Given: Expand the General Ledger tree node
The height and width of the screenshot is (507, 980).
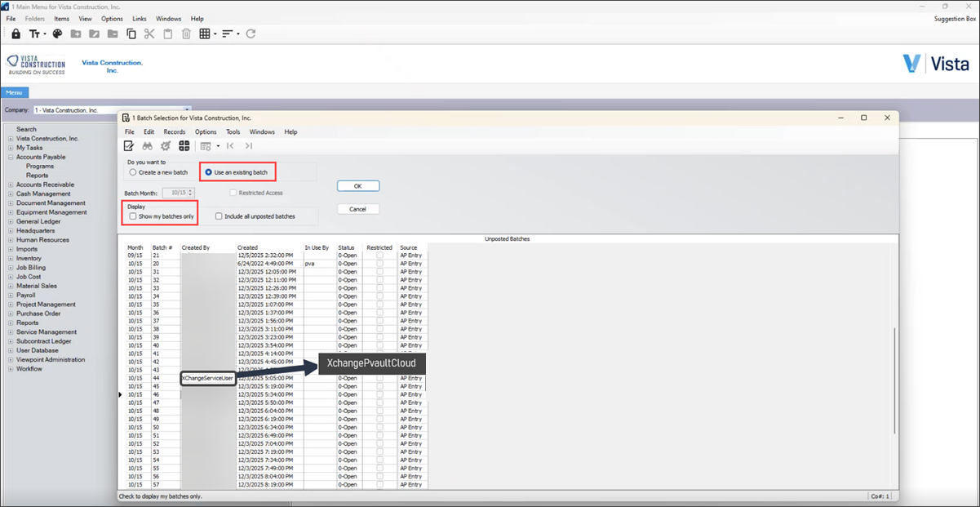Looking at the screenshot, I should (x=11, y=221).
